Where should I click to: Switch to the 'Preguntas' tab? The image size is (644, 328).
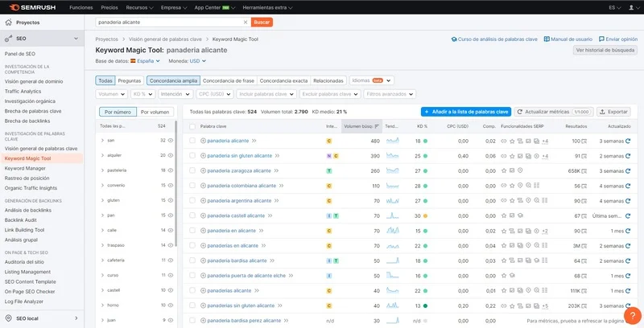click(x=129, y=80)
